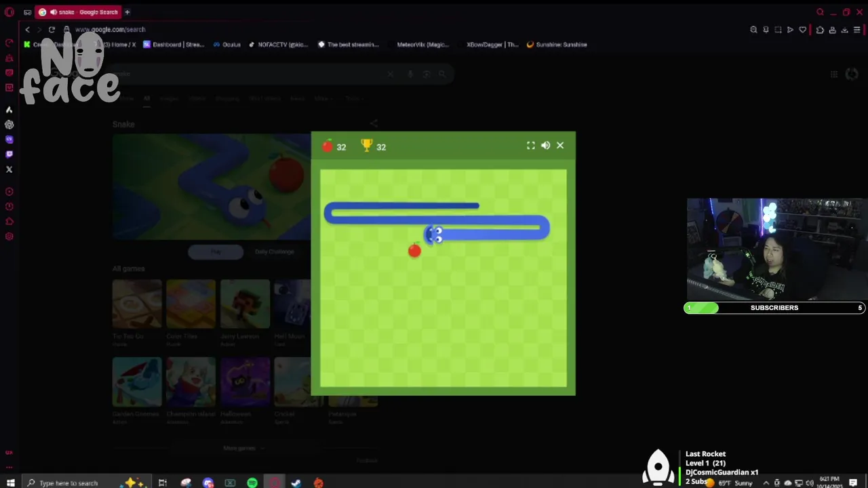Click the snake's head on the board
Image resolution: width=868 pixels, height=488 pixels.
point(434,235)
